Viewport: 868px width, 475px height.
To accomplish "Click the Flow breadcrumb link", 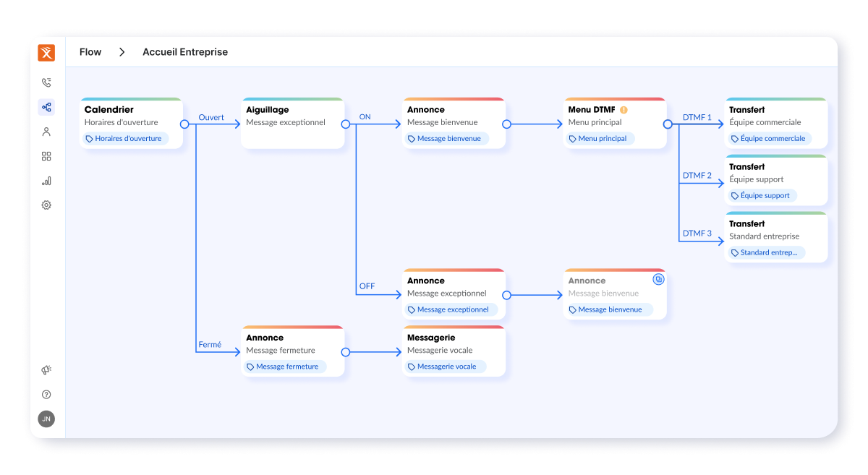I will (90, 52).
